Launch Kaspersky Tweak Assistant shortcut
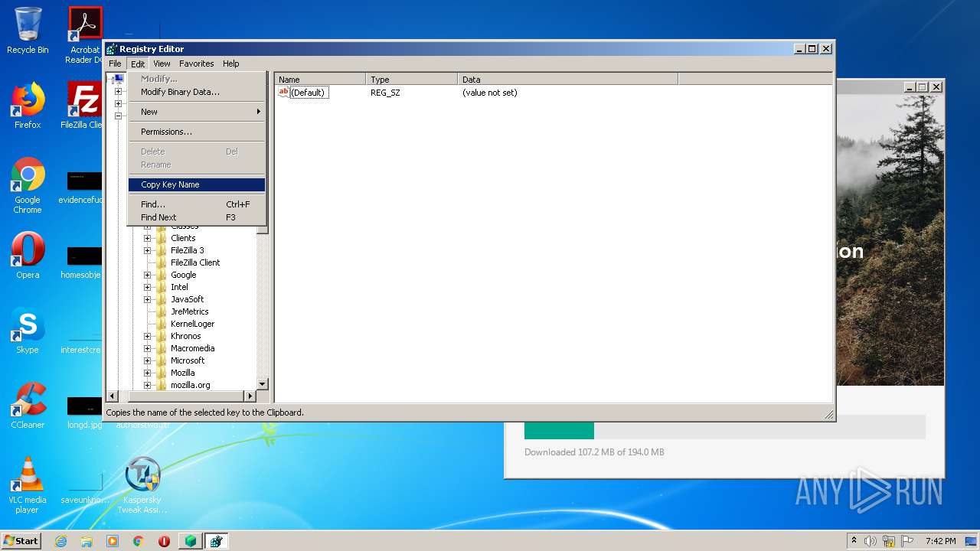This screenshot has width=980, height=551. pos(142,485)
